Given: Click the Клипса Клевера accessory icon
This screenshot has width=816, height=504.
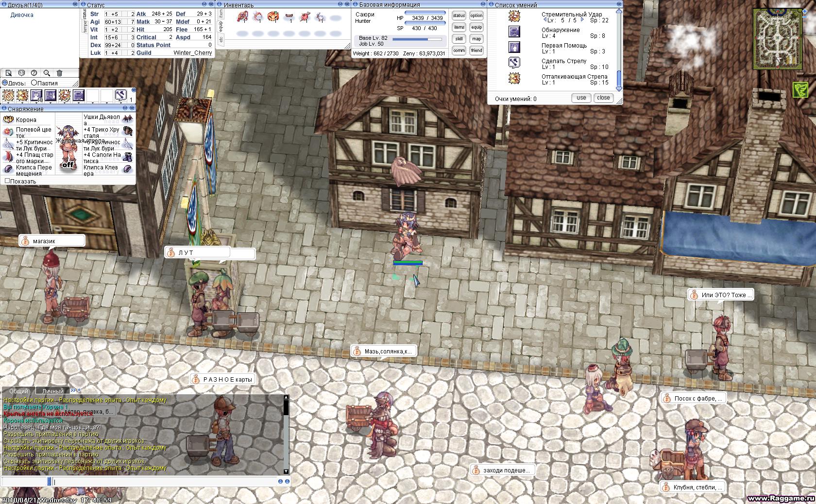Looking at the screenshot, I should pyautogui.click(x=127, y=169).
